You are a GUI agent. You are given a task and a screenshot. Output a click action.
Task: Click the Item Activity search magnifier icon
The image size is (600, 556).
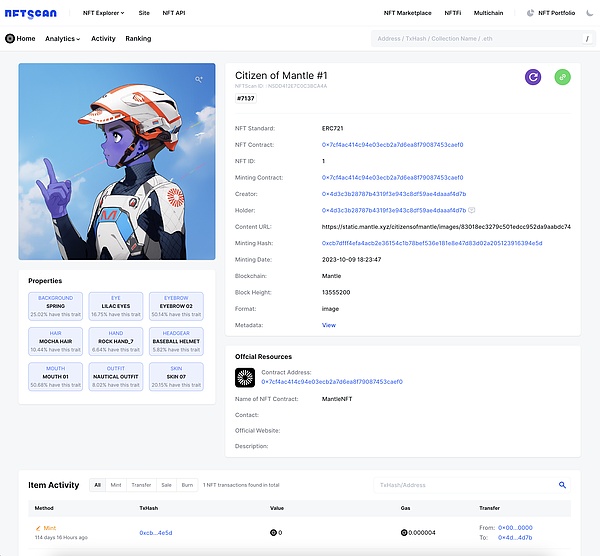click(x=562, y=485)
